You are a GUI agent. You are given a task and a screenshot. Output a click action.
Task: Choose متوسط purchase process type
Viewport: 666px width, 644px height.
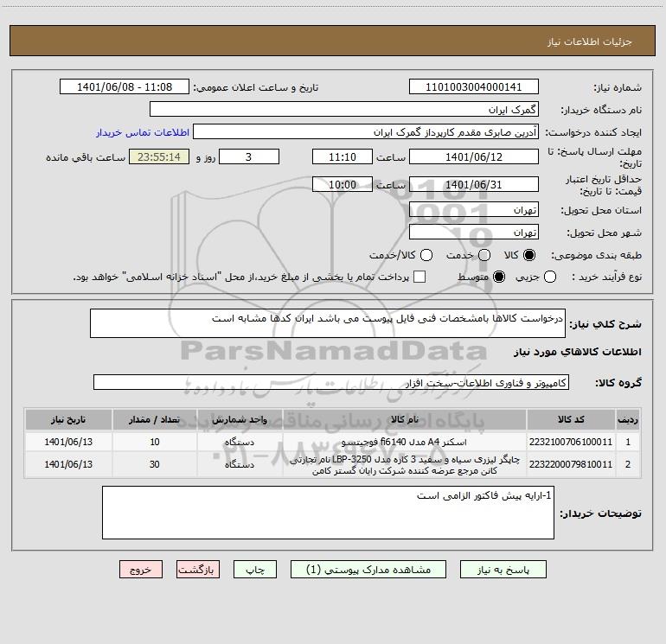[x=499, y=277]
